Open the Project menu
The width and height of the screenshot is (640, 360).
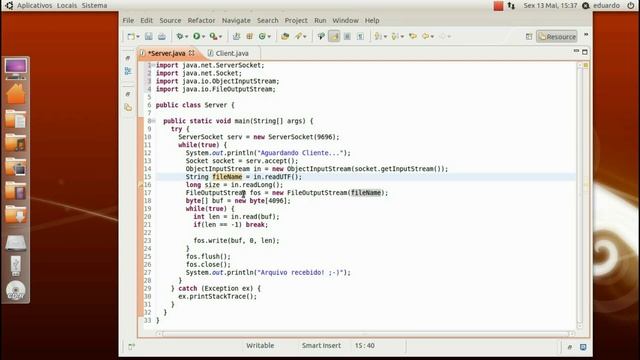[296, 20]
